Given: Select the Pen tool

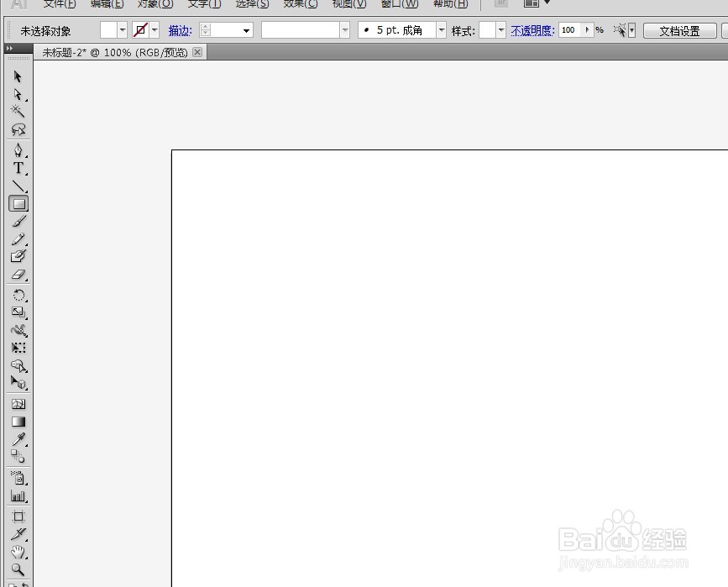Looking at the screenshot, I should click(18, 150).
